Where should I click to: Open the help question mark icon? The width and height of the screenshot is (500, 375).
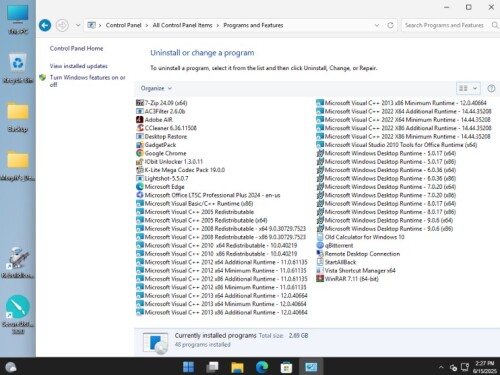tap(491, 88)
